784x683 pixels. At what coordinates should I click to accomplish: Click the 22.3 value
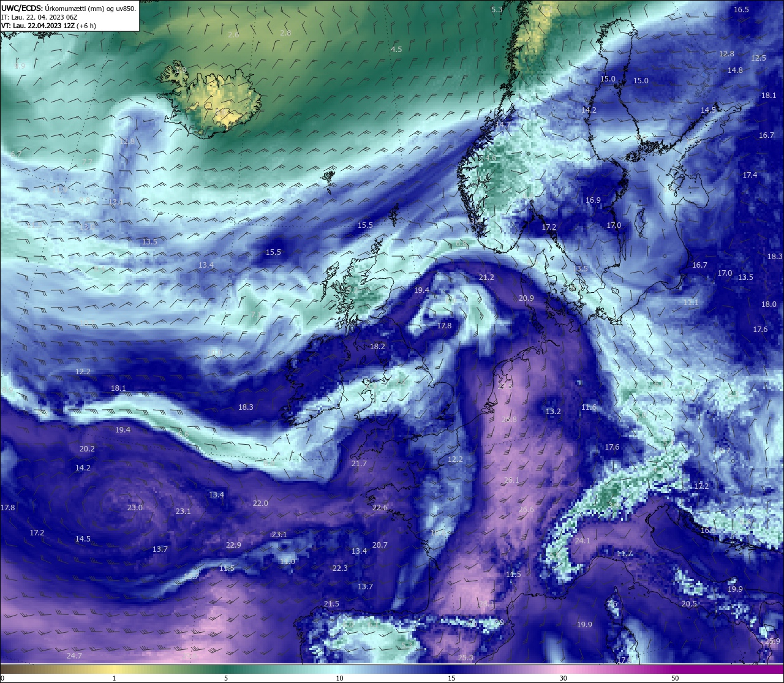tap(340, 568)
